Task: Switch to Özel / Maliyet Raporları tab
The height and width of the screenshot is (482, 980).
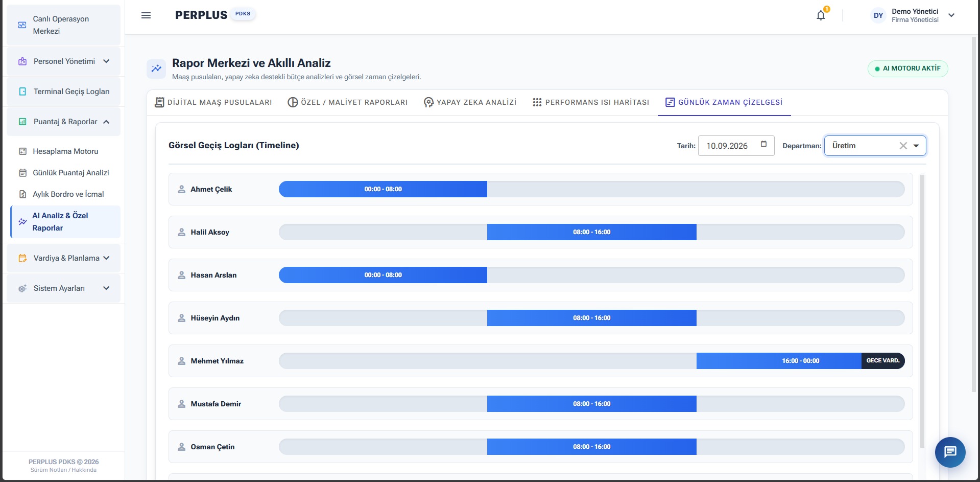Action: coord(348,102)
